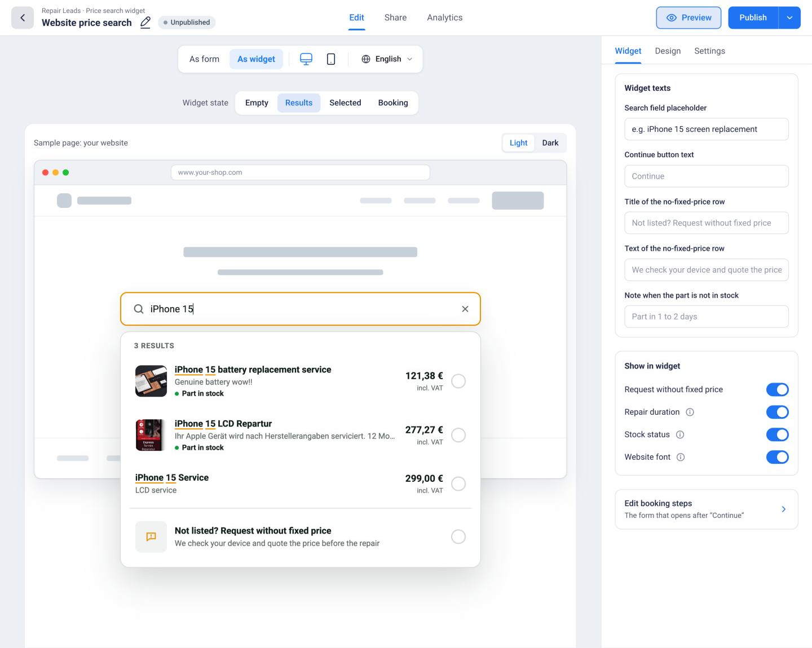The width and height of the screenshot is (812, 648).
Task: Open the English language dropdown
Action: (387, 59)
